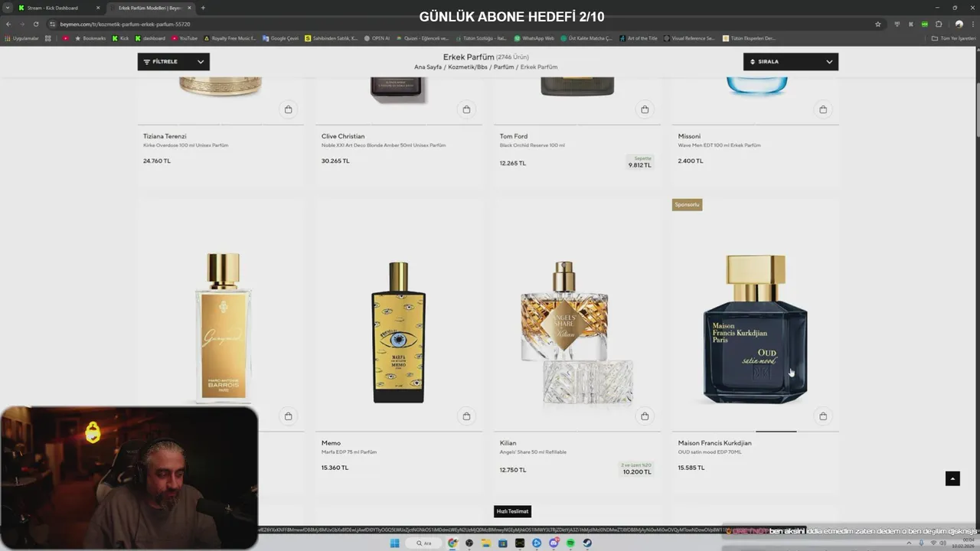Go back with the browser back arrow
980x551 pixels.
(x=8, y=24)
